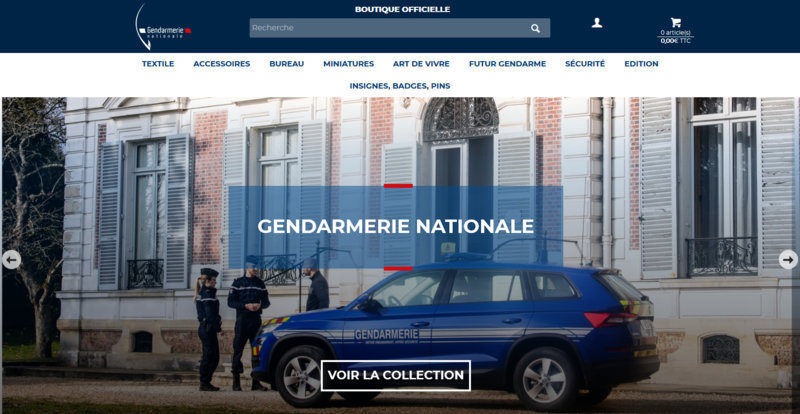
Task: Click the VOIR LA COLLECTION button
Action: click(395, 375)
